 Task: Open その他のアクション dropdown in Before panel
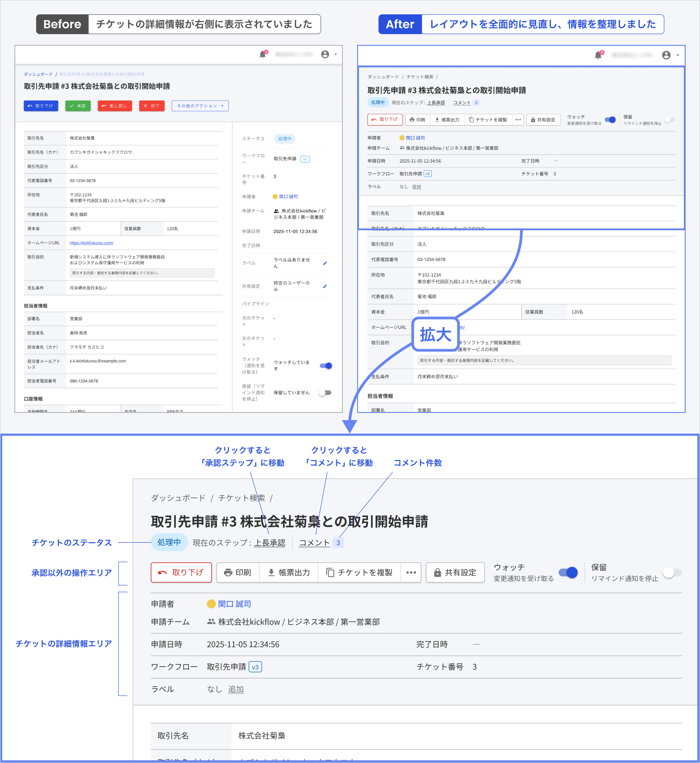click(200, 106)
